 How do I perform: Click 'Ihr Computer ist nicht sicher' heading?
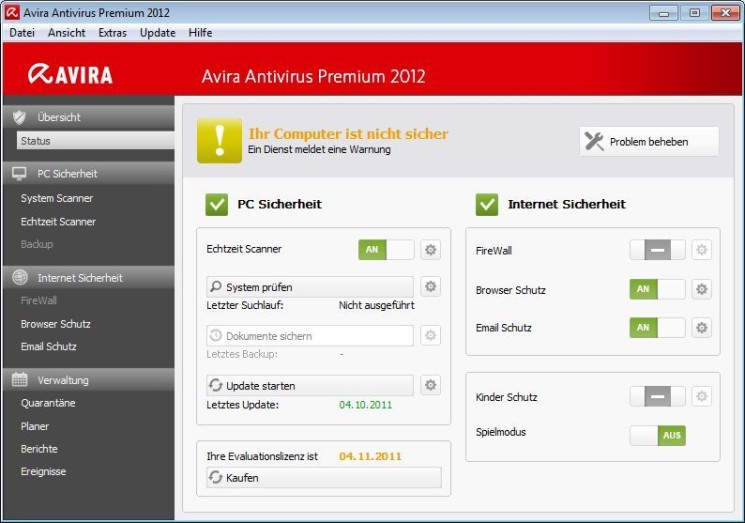coord(348,134)
